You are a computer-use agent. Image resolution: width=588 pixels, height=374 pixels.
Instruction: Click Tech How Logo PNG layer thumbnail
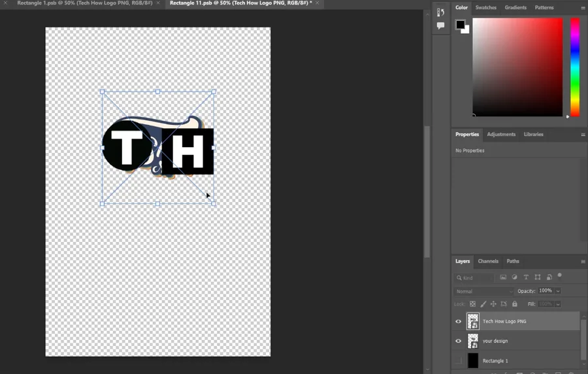coord(473,322)
